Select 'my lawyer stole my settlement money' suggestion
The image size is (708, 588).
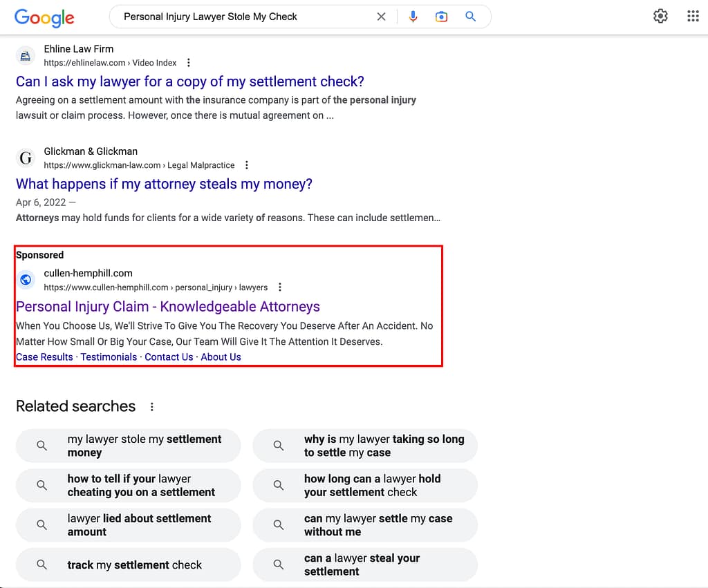(x=128, y=446)
